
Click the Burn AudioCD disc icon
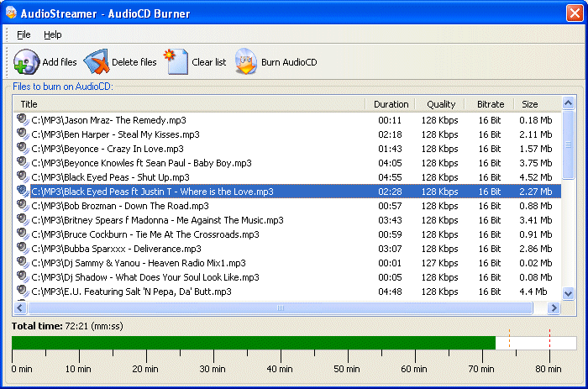tap(246, 61)
